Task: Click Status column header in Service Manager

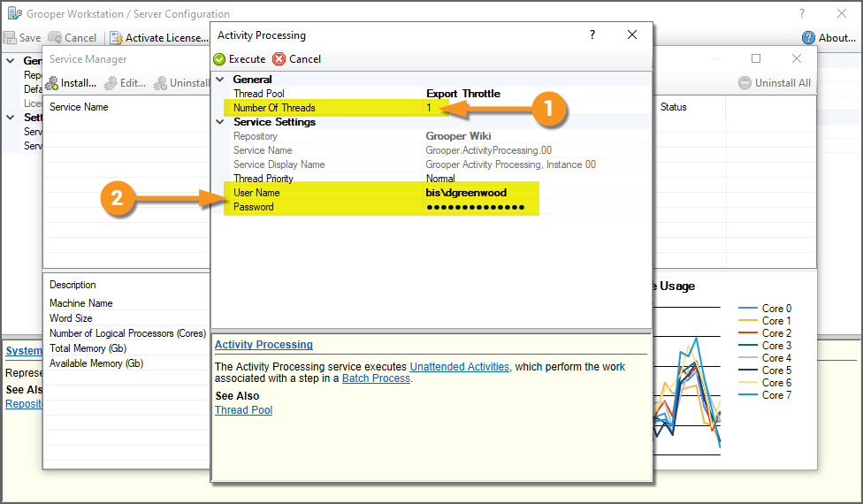Action: pos(673,107)
